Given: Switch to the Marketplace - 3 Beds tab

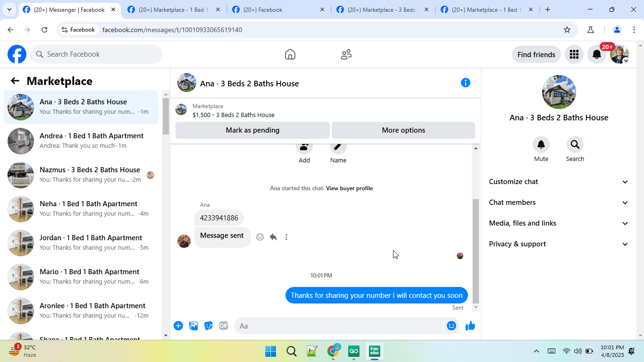Looking at the screenshot, I should [x=383, y=9].
